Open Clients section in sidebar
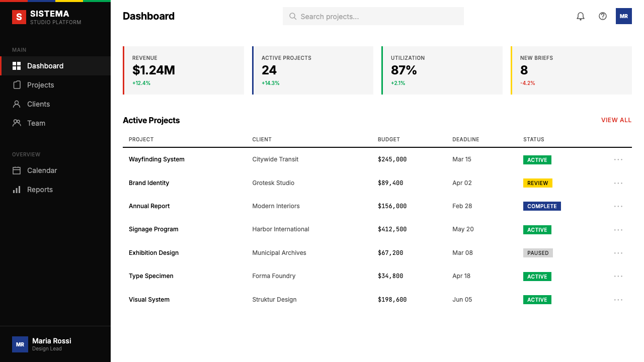Screen dimensions: 644x362 (x=55, y=104)
